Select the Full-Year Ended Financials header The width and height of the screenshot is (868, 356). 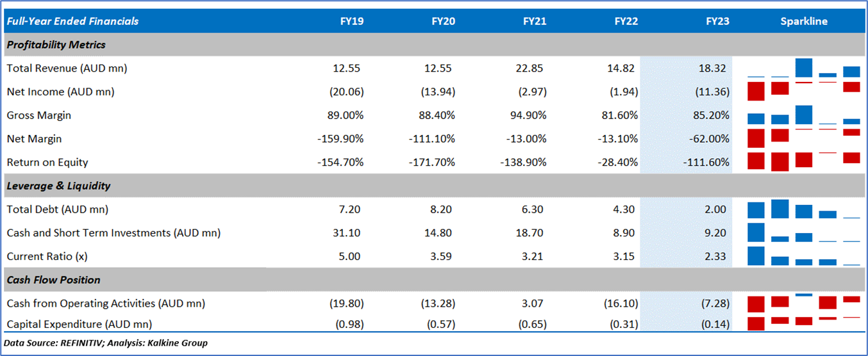point(72,21)
